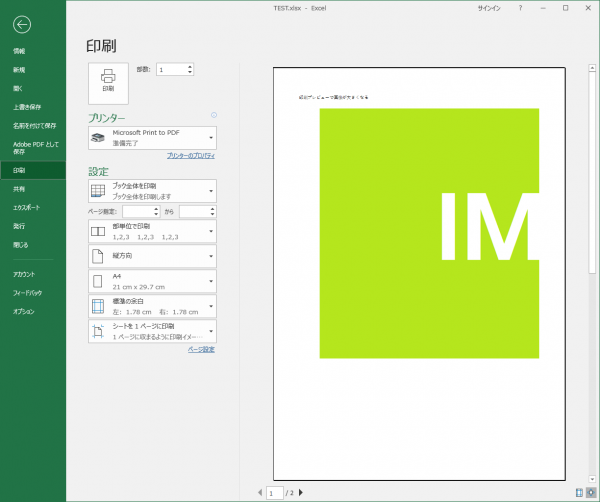
Task: Click the page range start field
Action: point(138,212)
